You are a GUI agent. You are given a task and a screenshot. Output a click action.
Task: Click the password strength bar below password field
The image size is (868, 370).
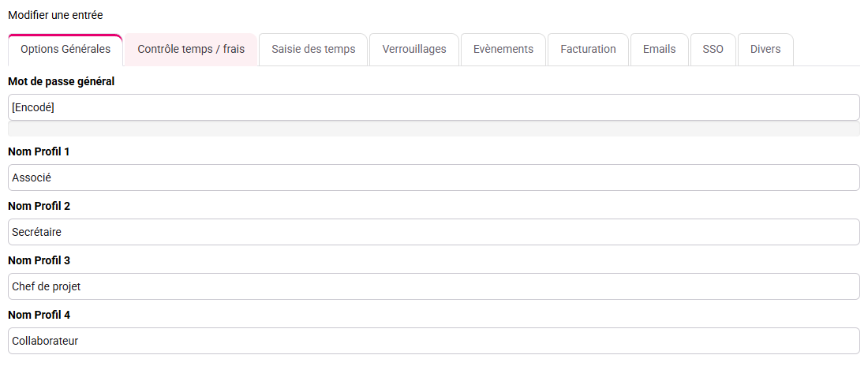point(434,129)
